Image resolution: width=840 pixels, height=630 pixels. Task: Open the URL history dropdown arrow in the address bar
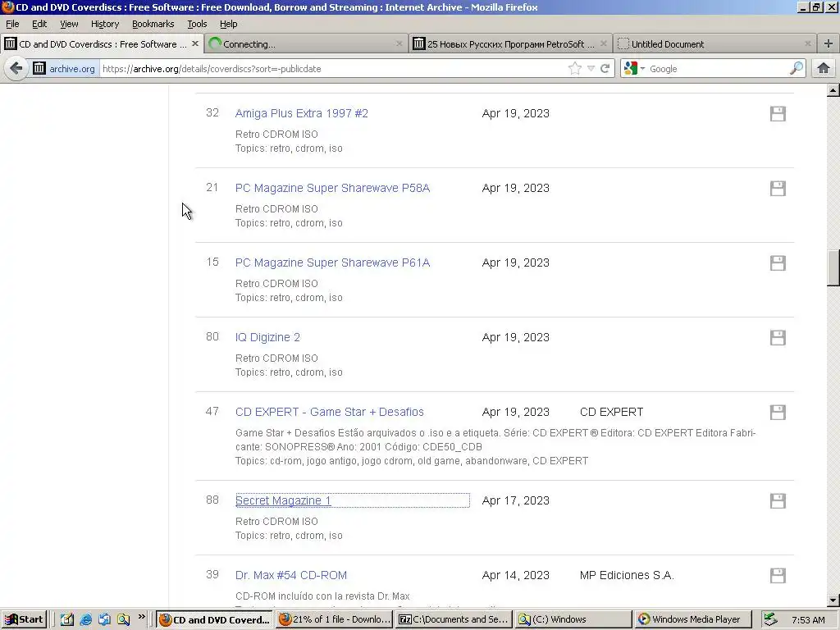tap(591, 69)
